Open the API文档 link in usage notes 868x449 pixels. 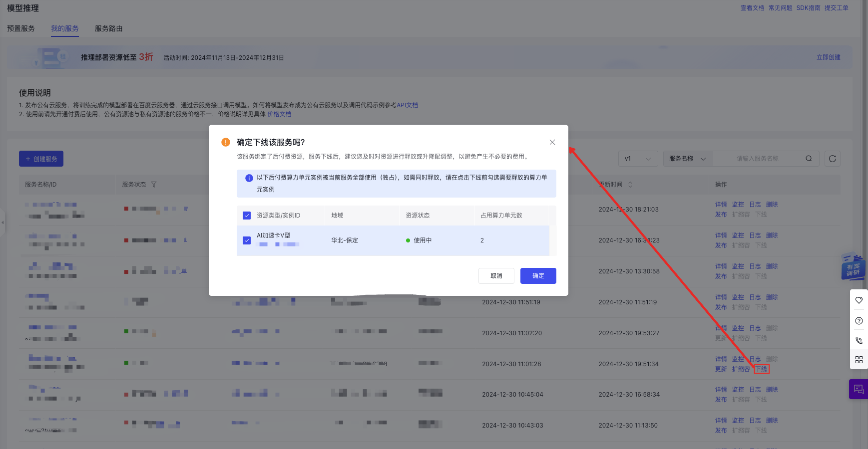(x=407, y=105)
